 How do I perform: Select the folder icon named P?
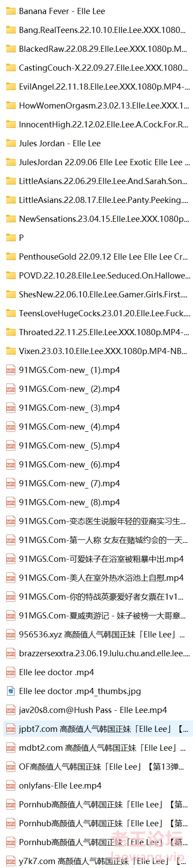coord(11,238)
